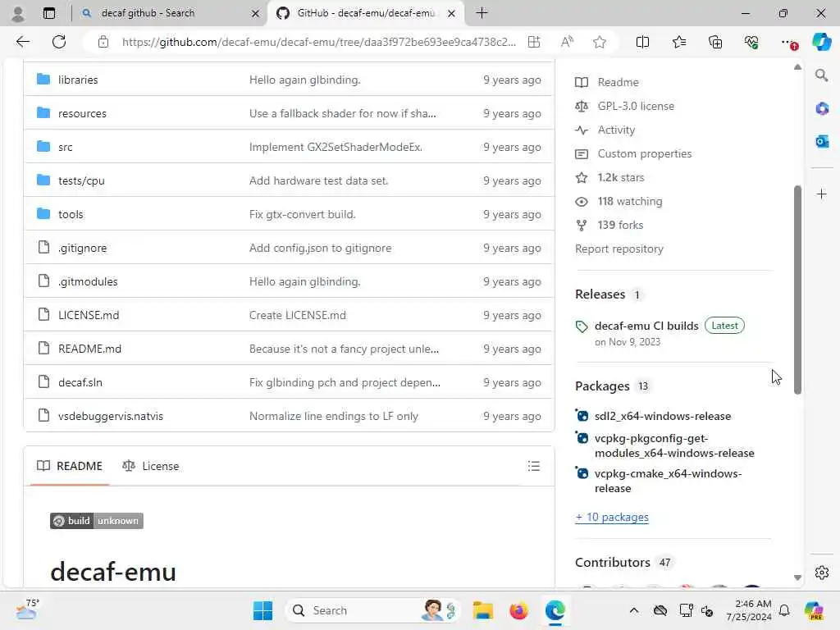The image size is (840, 630).
Task: Click the README.md file name
Action: pyautogui.click(x=89, y=349)
